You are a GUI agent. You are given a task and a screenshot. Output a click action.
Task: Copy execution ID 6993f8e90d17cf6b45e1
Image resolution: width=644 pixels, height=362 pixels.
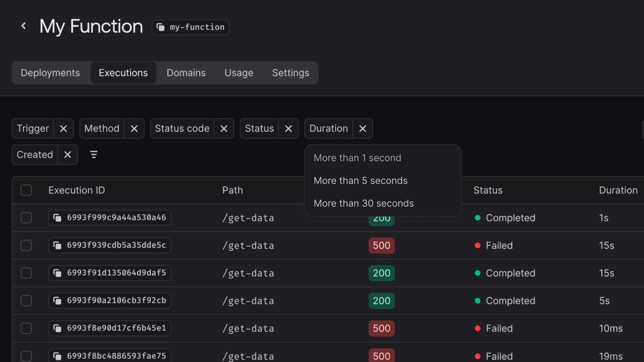(x=58, y=328)
